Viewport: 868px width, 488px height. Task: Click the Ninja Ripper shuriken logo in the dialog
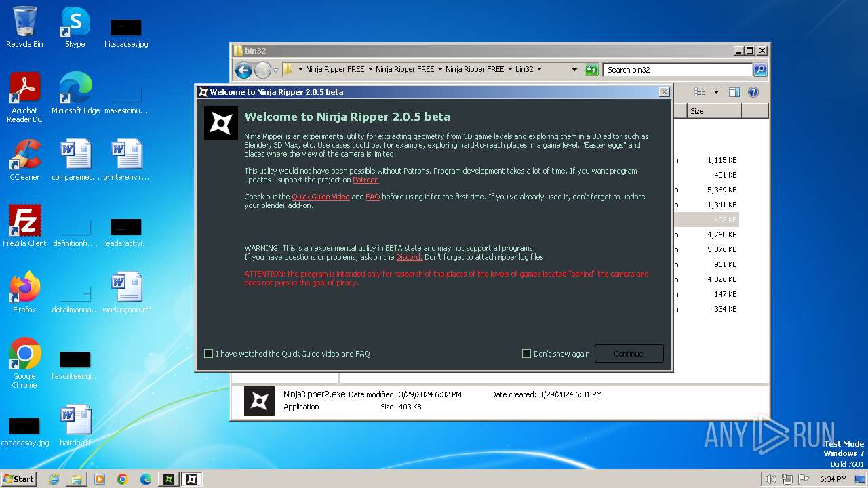[221, 123]
